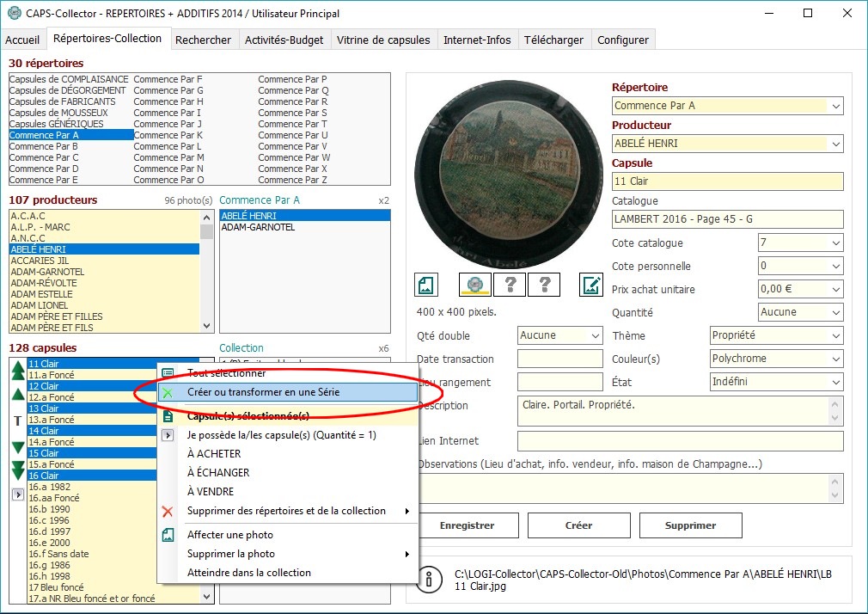
Task: Select second photo slot with question mark
Action: point(510,285)
